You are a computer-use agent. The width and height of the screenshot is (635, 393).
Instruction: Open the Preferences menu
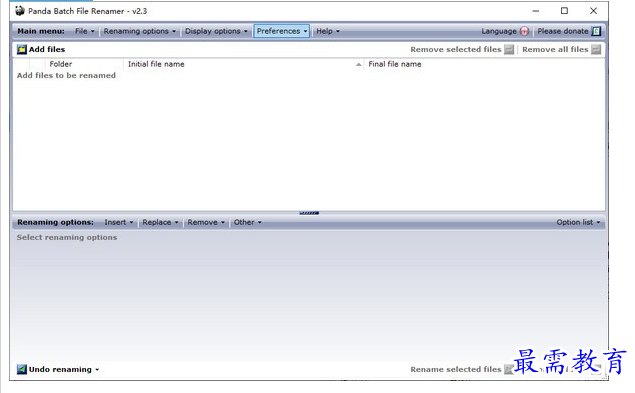[x=282, y=31]
